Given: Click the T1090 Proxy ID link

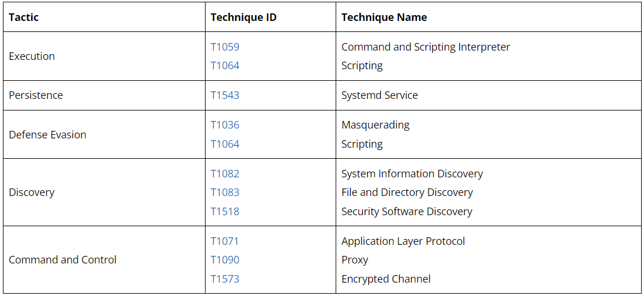Looking at the screenshot, I should (x=225, y=260).
